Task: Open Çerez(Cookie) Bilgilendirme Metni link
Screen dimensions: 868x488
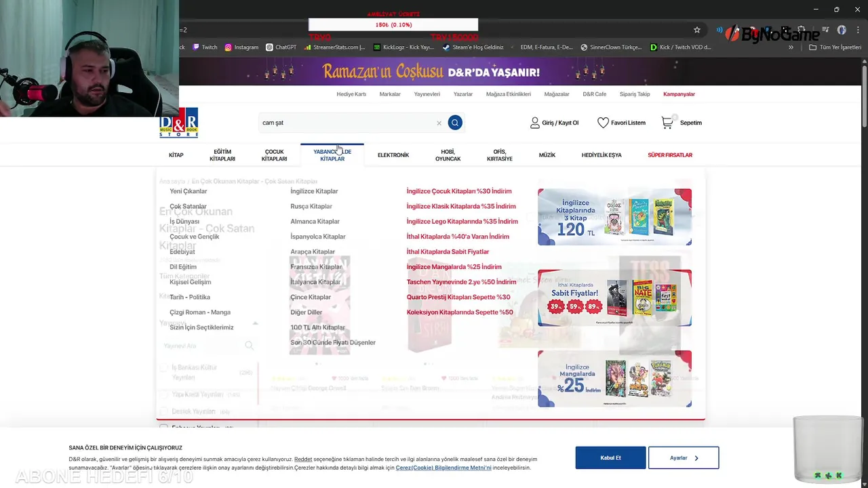Action: pyautogui.click(x=443, y=468)
